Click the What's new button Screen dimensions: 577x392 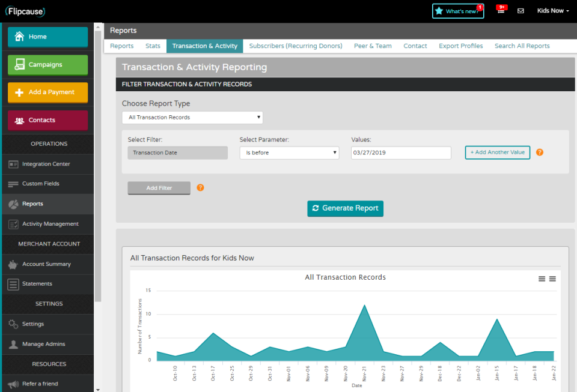[x=458, y=11]
